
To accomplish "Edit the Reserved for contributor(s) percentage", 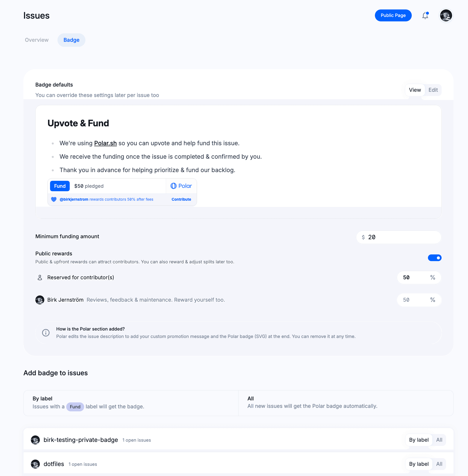I will click(419, 278).
